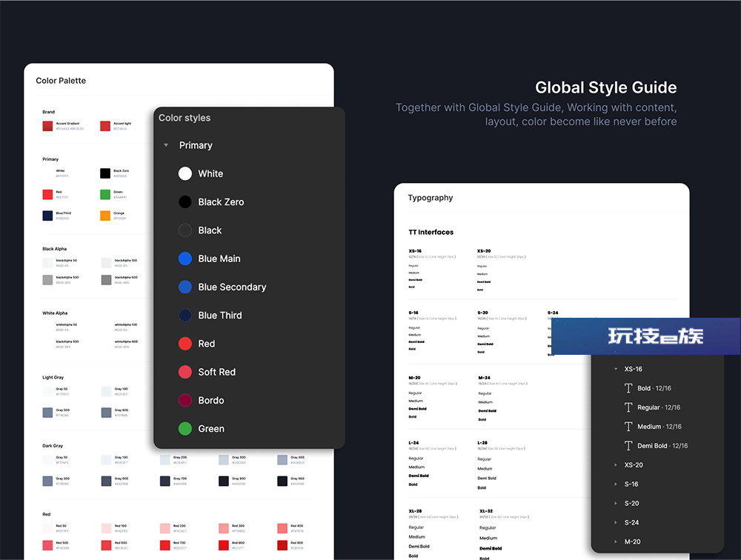
Task: Click the 'Black Alpha' section heading
Action: (x=54, y=249)
